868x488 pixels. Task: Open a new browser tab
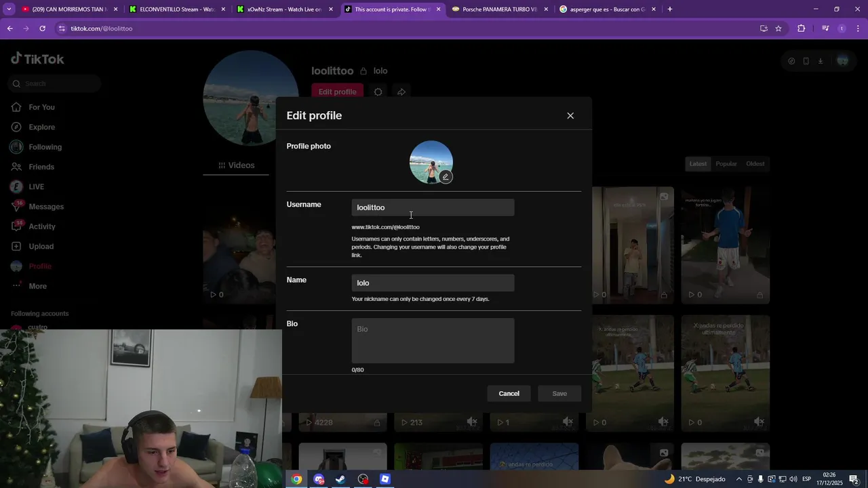click(x=670, y=9)
